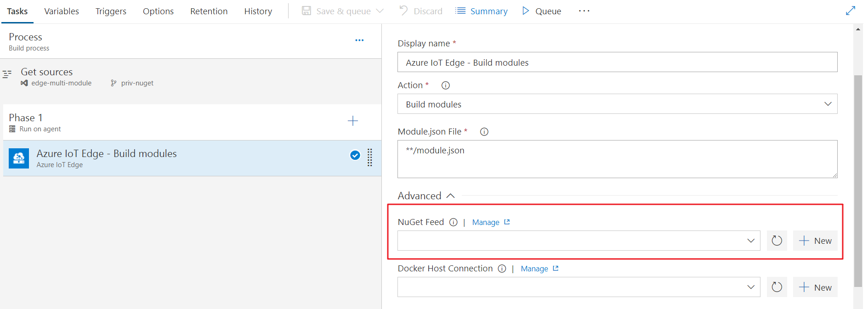Click the vertical scrollbar thumb
This screenshot has height=309, width=868.
[858, 181]
